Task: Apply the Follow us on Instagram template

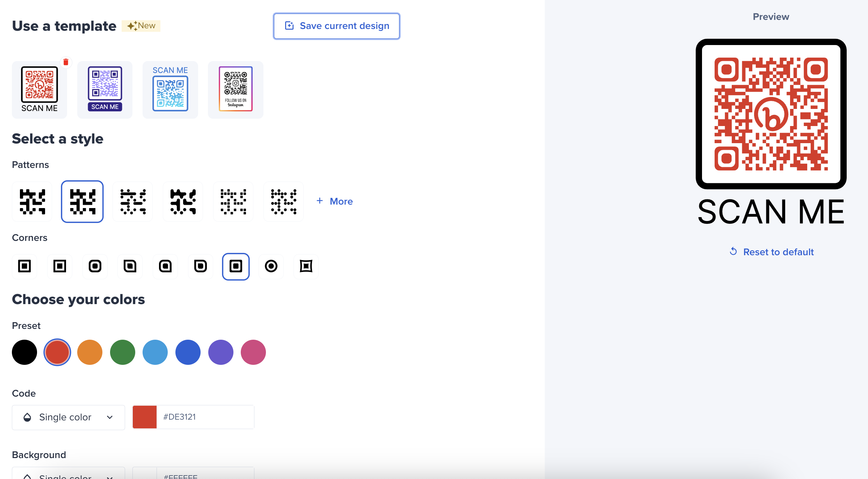Action: coord(236,89)
